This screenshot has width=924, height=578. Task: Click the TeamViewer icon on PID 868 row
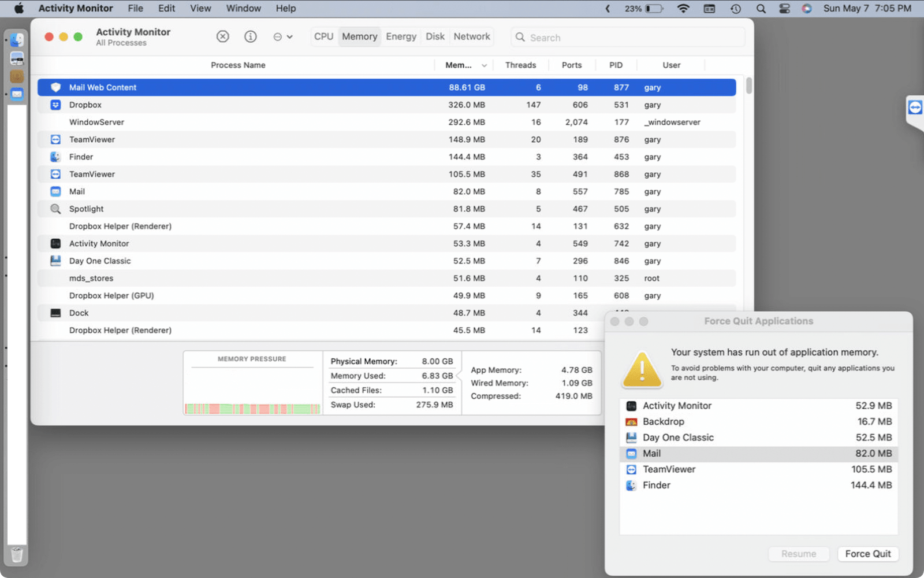[x=55, y=174]
